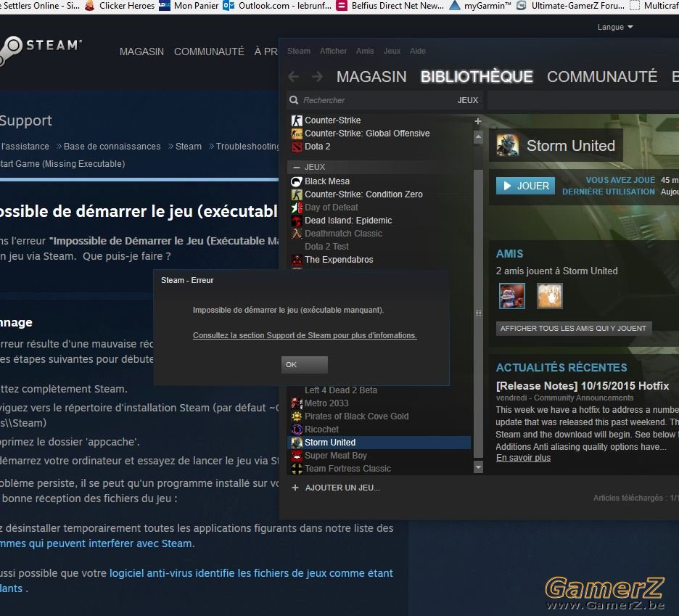Click MAGASIN in the web page navigation
The width and height of the screenshot is (679, 616).
[141, 52]
